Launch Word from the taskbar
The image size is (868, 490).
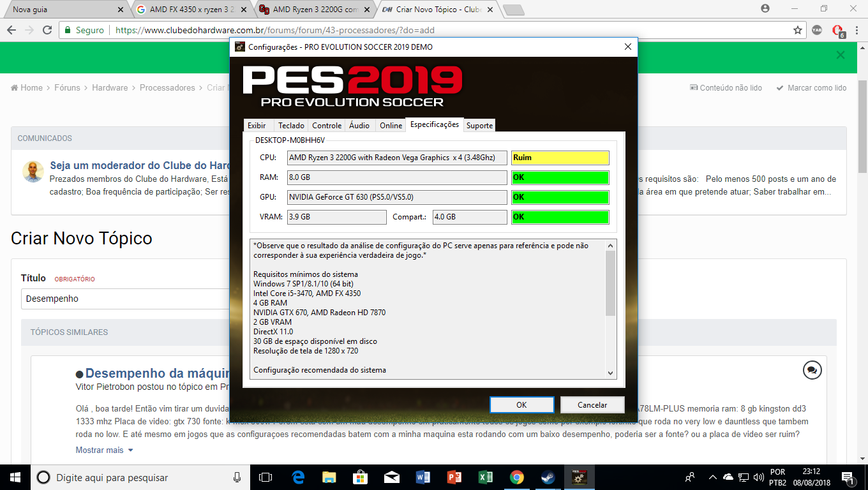point(423,477)
